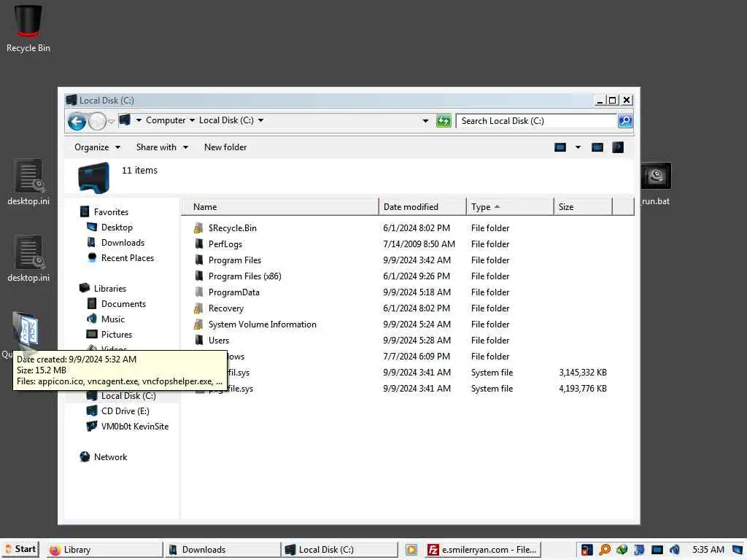Image resolution: width=747 pixels, height=560 pixels.
Task: Click the Forward navigation arrow button
Action: click(97, 122)
